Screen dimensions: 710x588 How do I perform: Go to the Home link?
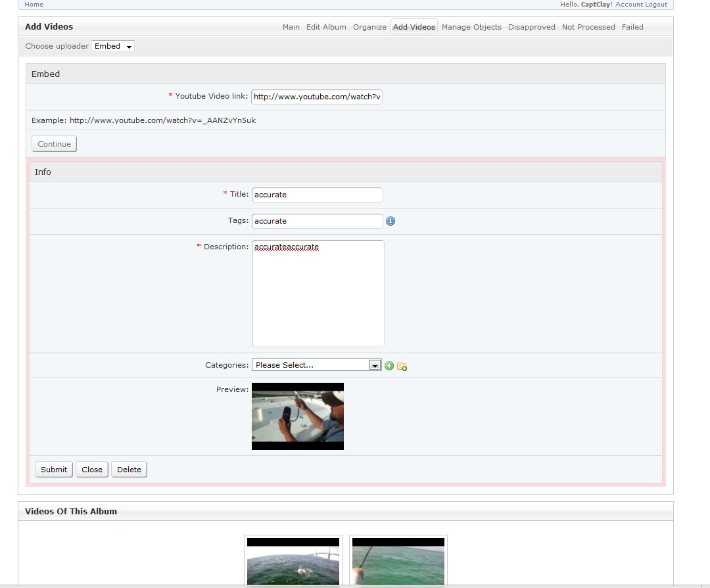(x=34, y=5)
